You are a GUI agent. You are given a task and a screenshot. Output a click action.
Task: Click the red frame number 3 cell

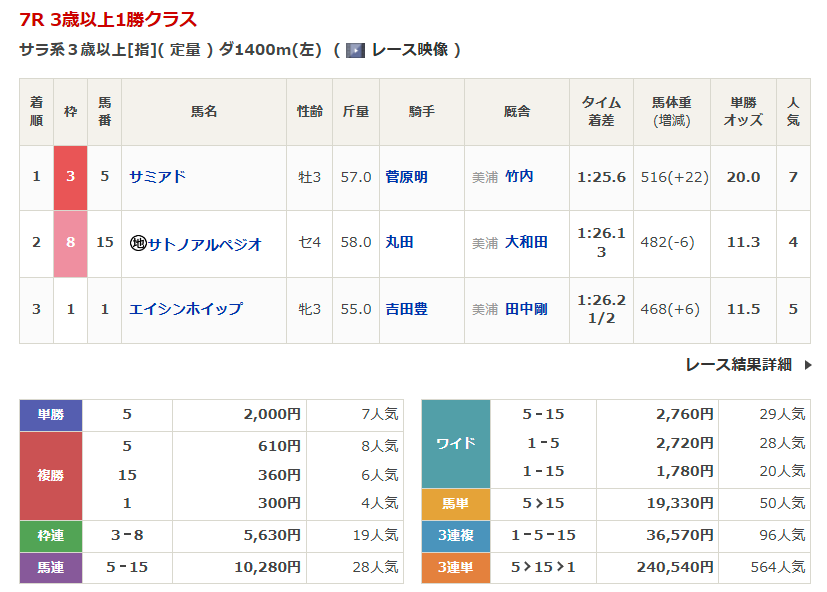click(70, 177)
